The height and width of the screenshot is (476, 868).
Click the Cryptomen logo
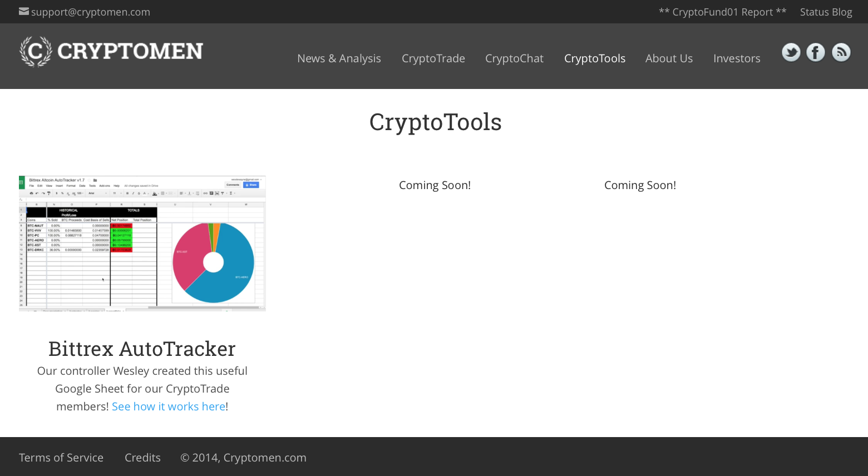pyautogui.click(x=111, y=51)
